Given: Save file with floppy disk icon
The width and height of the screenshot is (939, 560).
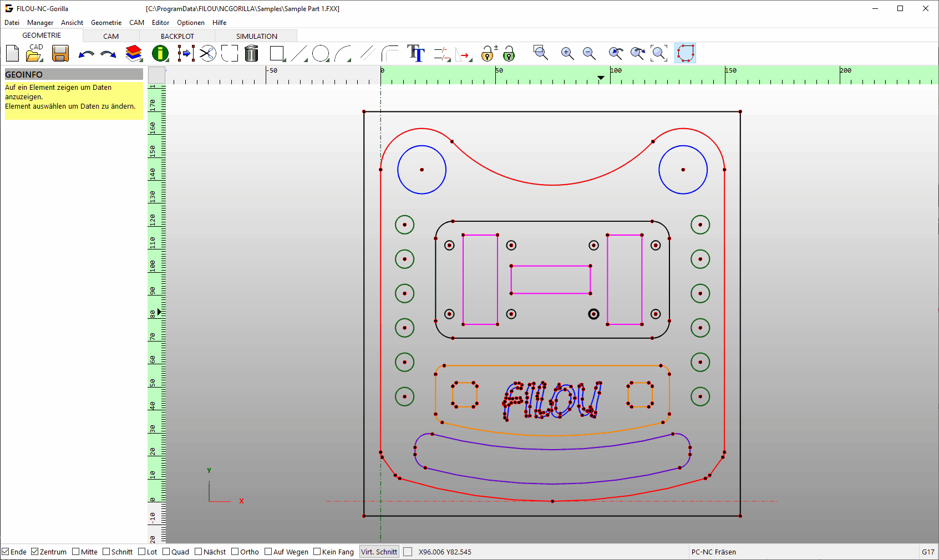Looking at the screenshot, I should tap(60, 54).
